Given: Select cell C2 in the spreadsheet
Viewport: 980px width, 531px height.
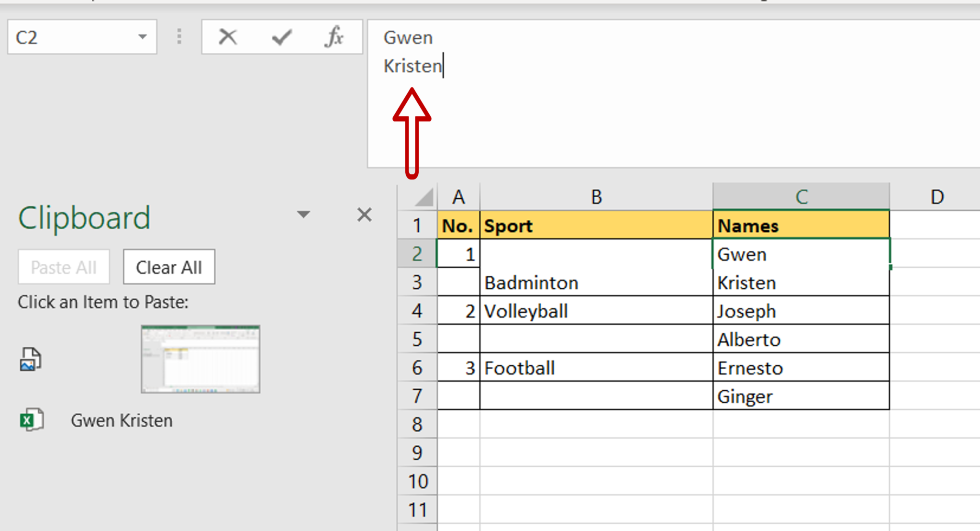Looking at the screenshot, I should [x=800, y=254].
